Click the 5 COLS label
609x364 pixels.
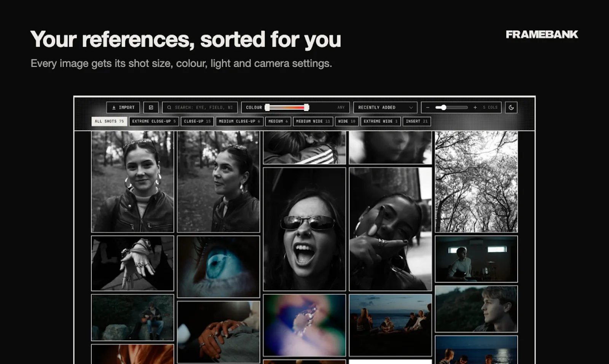point(490,108)
